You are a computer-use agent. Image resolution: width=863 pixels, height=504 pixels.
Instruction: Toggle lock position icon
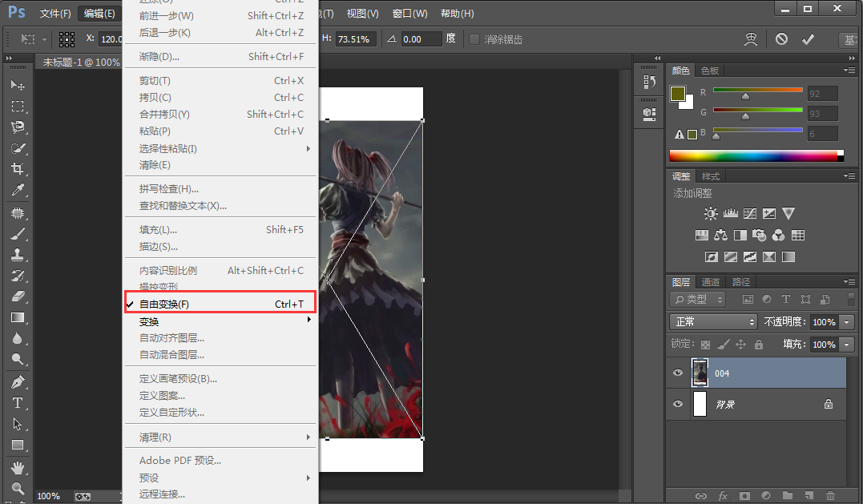coord(741,345)
